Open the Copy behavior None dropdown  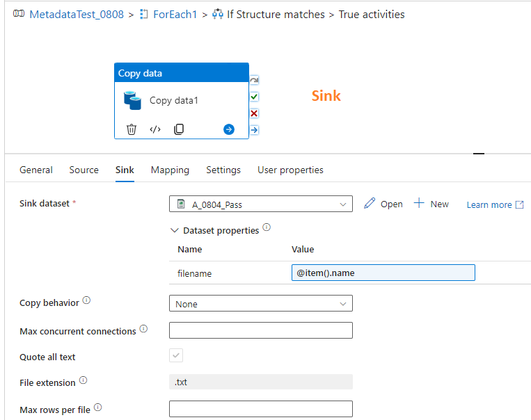pos(261,303)
